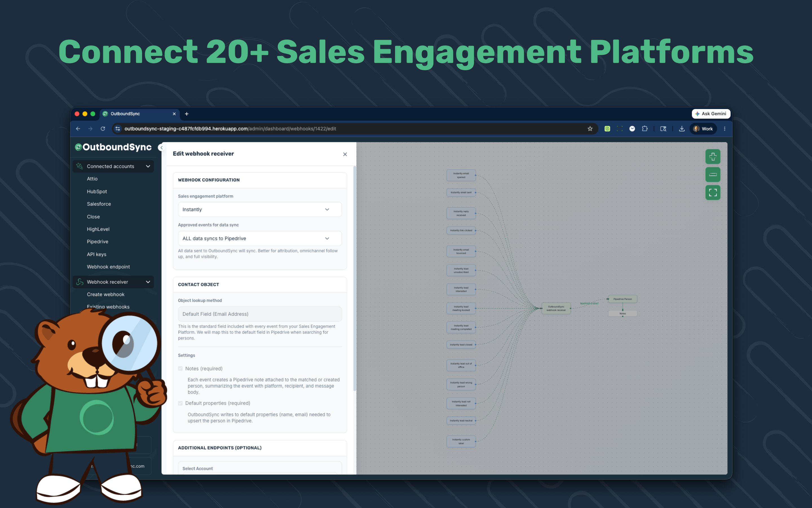The image size is (812, 508).
Task: Open the Chrome three-dot menu
Action: 724,129
